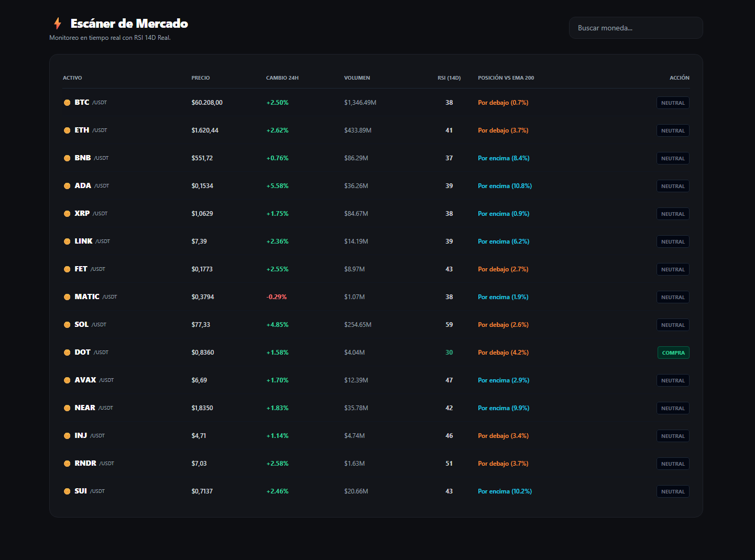Image resolution: width=755 pixels, height=560 pixels.
Task: Select the RNDR asset name
Action: click(x=85, y=463)
